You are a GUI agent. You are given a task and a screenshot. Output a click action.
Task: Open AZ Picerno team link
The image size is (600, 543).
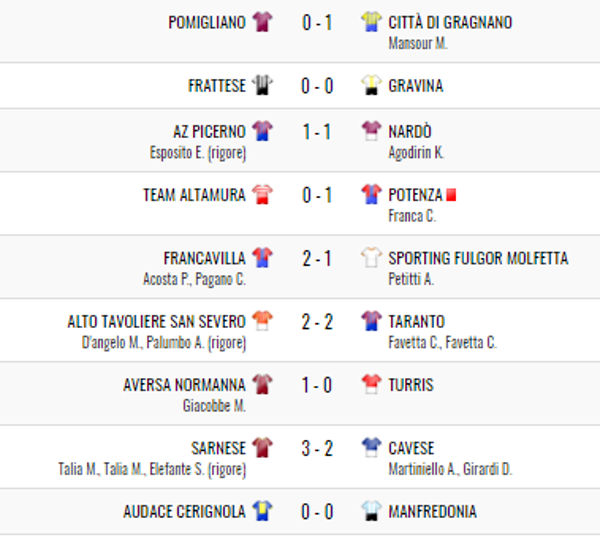point(209,131)
